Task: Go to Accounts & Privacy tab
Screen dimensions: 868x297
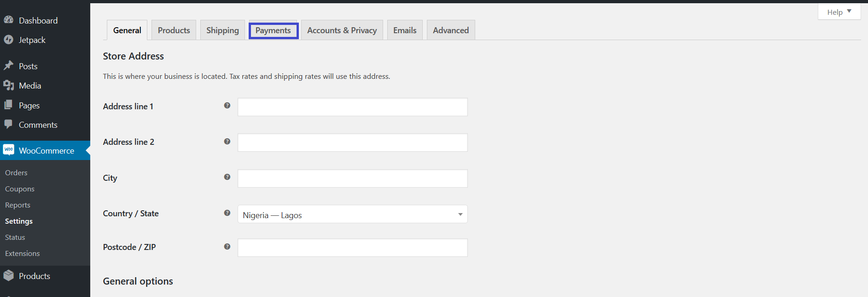Action: coord(342,30)
